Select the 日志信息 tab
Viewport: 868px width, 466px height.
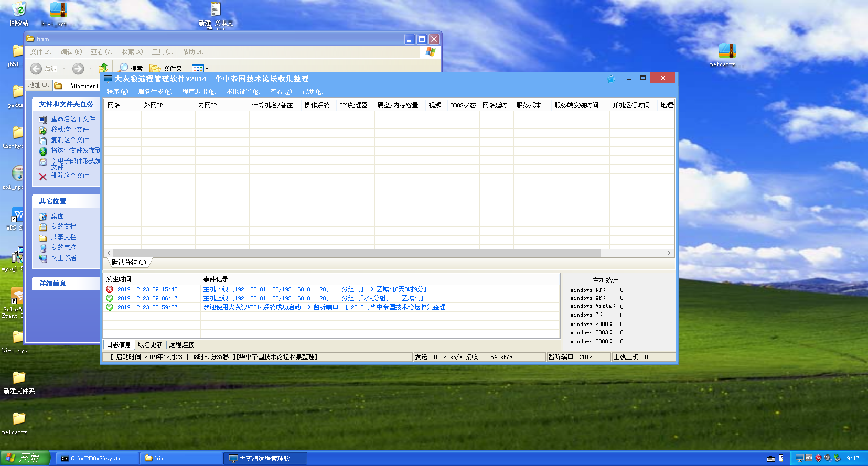pos(119,345)
